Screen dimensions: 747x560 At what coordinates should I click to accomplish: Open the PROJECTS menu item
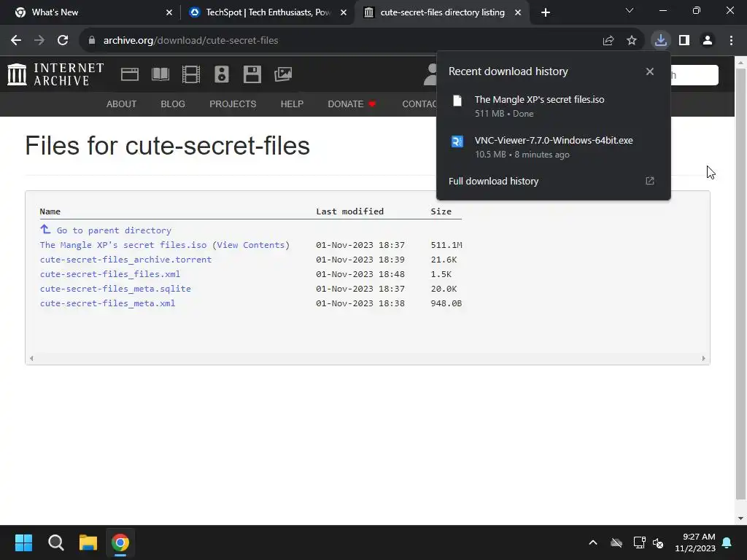(233, 104)
